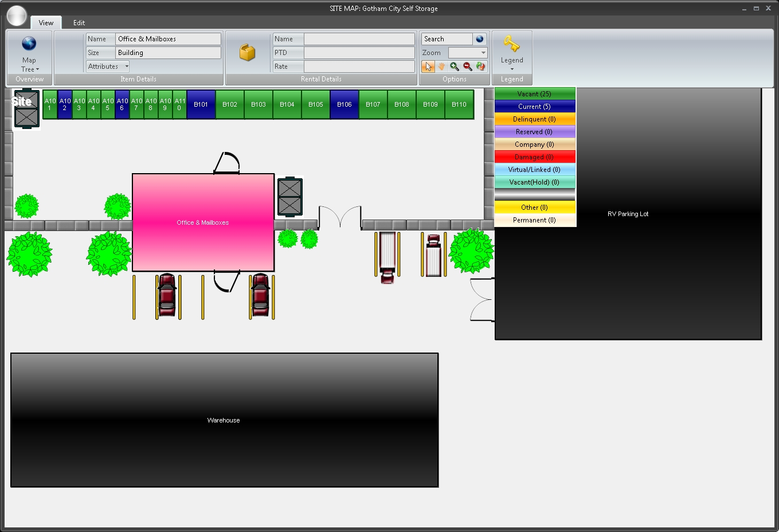Click the zoom out magnifier icon
Image resolution: width=779 pixels, height=532 pixels.
(x=468, y=66)
